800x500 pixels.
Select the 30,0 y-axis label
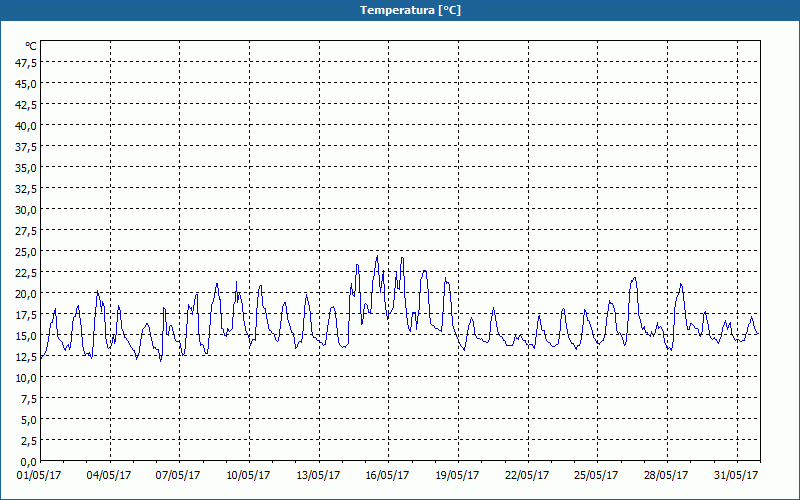click(27, 210)
